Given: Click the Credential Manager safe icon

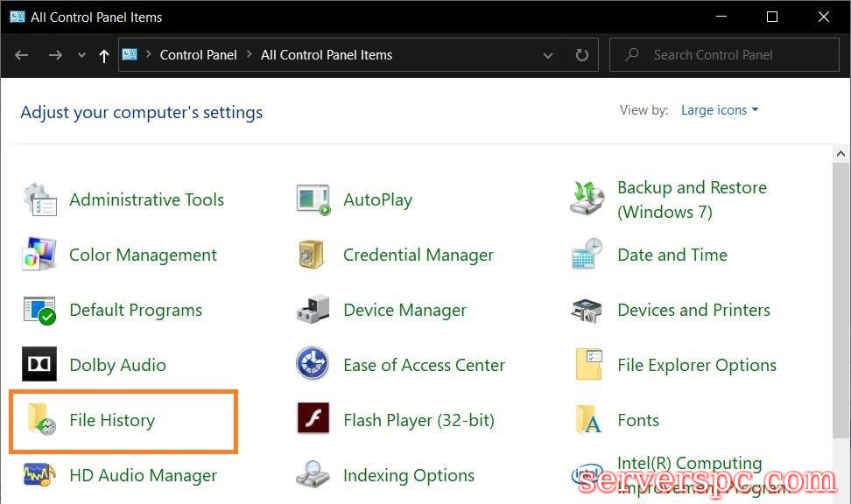Looking at the screenshot, I should click(313, 255).
